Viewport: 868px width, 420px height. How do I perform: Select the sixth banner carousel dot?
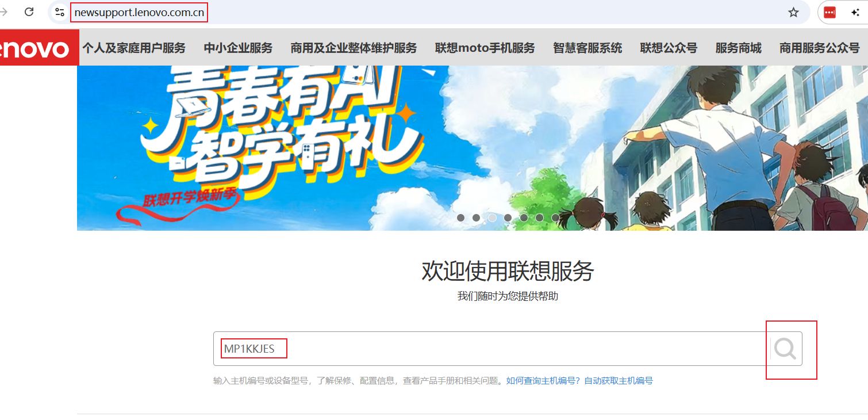tap(539, 217)
